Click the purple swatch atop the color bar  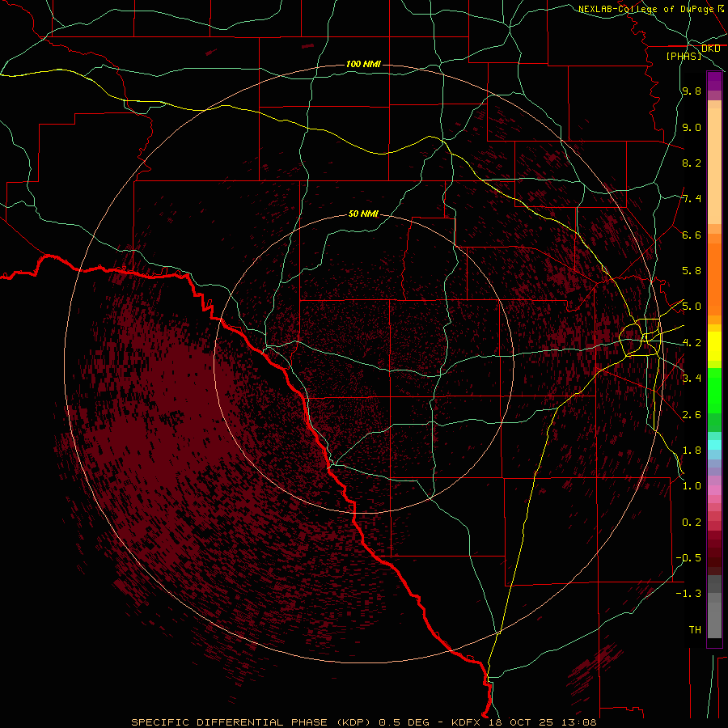(714, 81)
